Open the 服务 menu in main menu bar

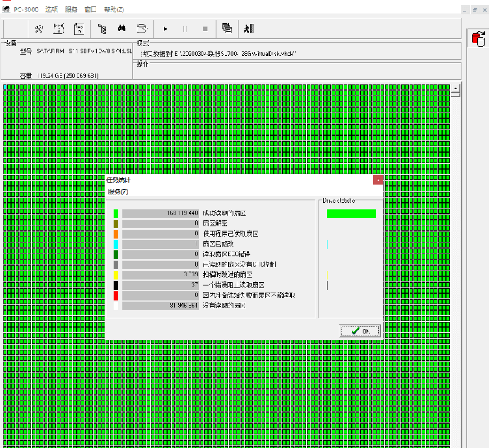71,10
